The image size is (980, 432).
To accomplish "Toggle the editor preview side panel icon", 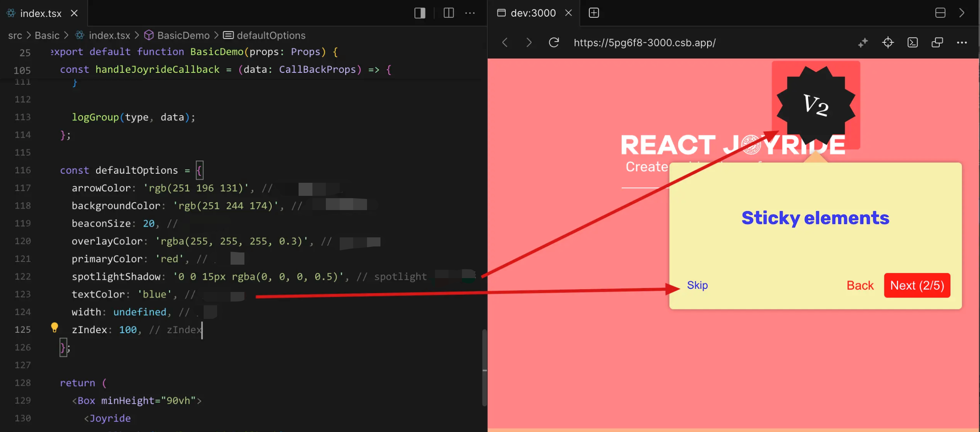I will coord(420,13).
